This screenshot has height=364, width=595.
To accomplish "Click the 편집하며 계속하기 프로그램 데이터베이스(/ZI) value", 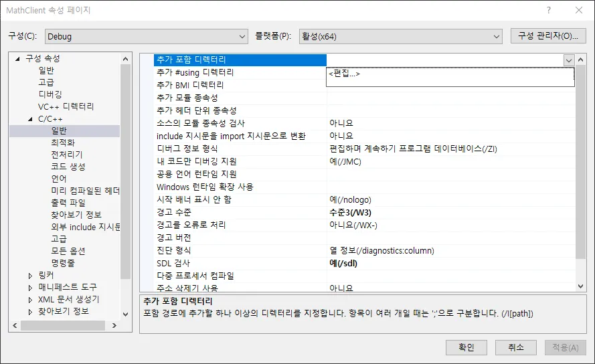I will (413, 149).
